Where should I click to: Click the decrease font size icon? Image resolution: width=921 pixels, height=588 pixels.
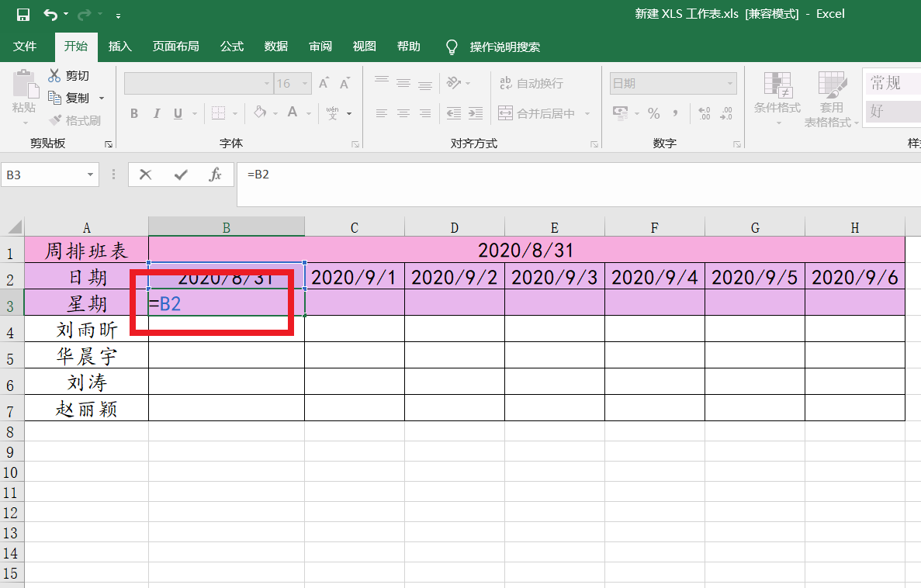click(x=345, y=84)
